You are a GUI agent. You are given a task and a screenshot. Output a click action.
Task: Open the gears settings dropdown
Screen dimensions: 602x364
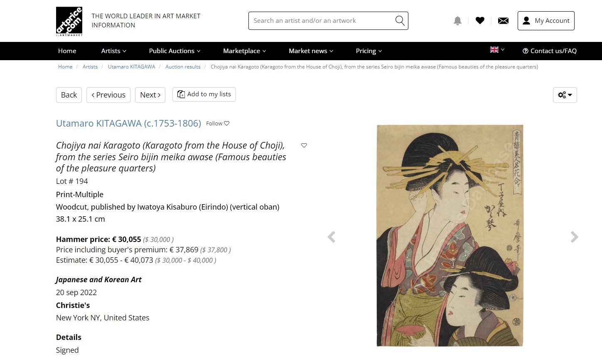tap(565, 95)
